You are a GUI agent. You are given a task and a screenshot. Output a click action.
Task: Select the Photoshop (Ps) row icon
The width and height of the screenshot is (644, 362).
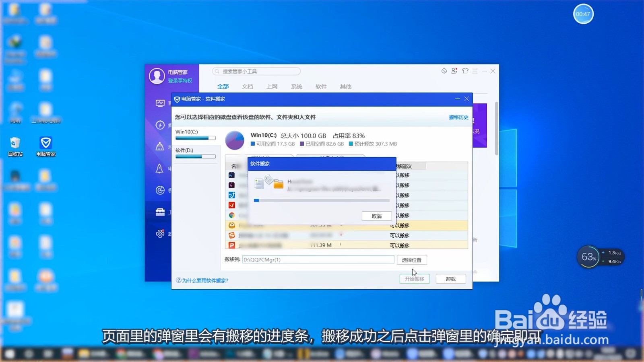232,175
